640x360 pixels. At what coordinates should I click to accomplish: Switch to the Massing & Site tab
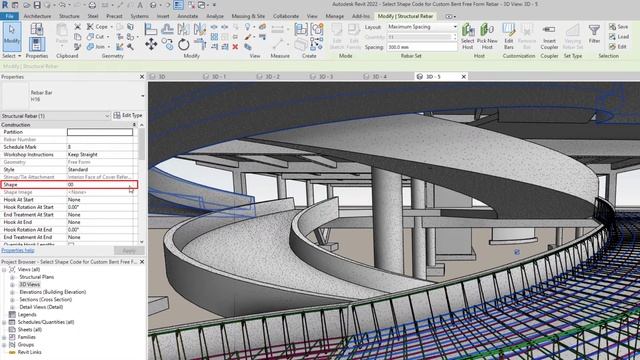pyautogui.click(x=248, y=16)
